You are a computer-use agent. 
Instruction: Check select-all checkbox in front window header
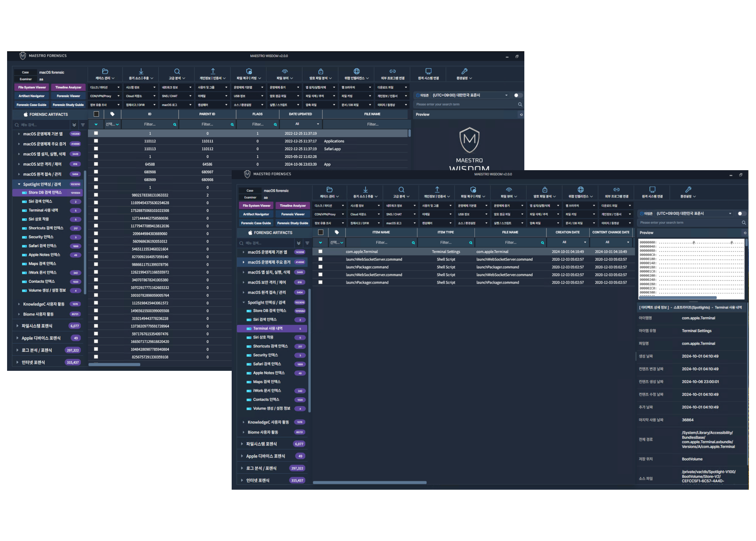point(321,232)
